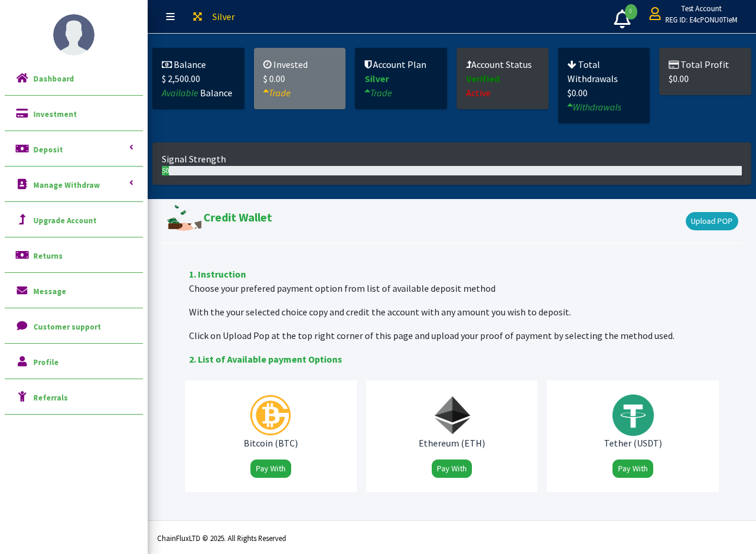The width and height of the screenshot is (756, 554).
Task: Click the REG ID text in header
Action: coord(701,19)
